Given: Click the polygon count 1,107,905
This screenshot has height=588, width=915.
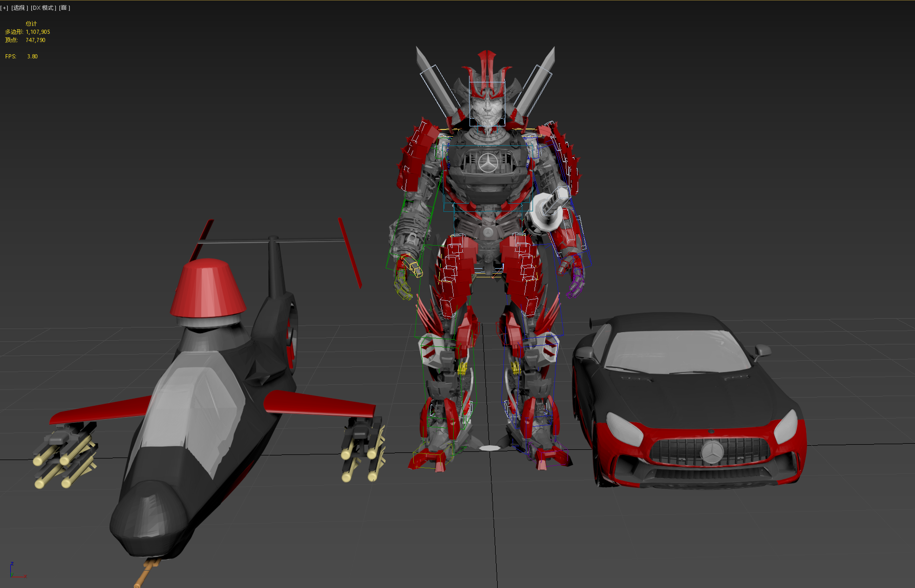Looking at the screenshot, I should click(38, 32).
